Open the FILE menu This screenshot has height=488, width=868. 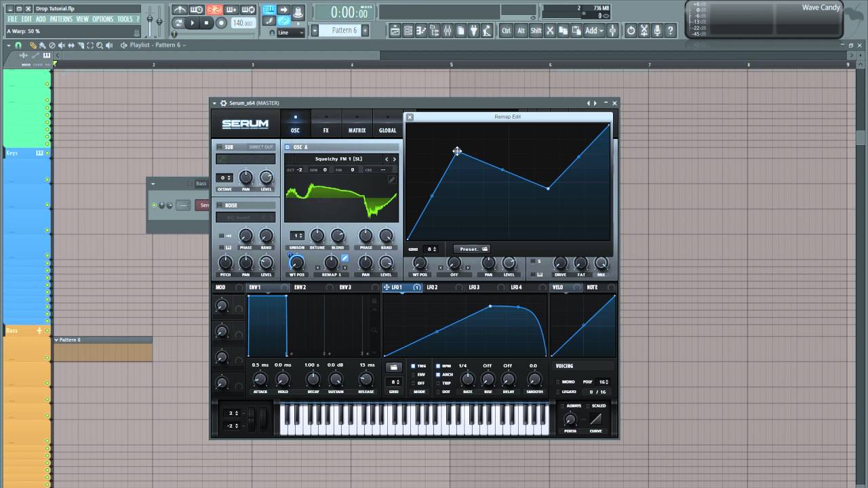[x=12, y=19]
